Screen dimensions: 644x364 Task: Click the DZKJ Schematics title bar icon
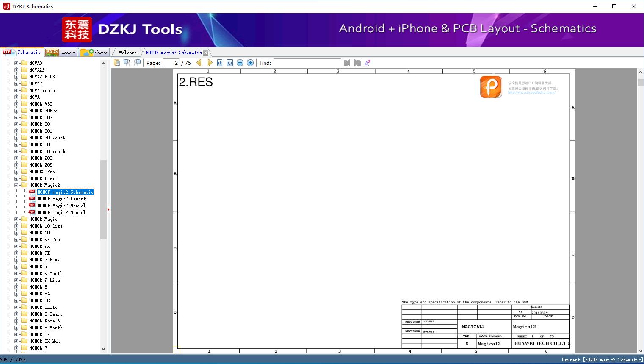(6, 6)
